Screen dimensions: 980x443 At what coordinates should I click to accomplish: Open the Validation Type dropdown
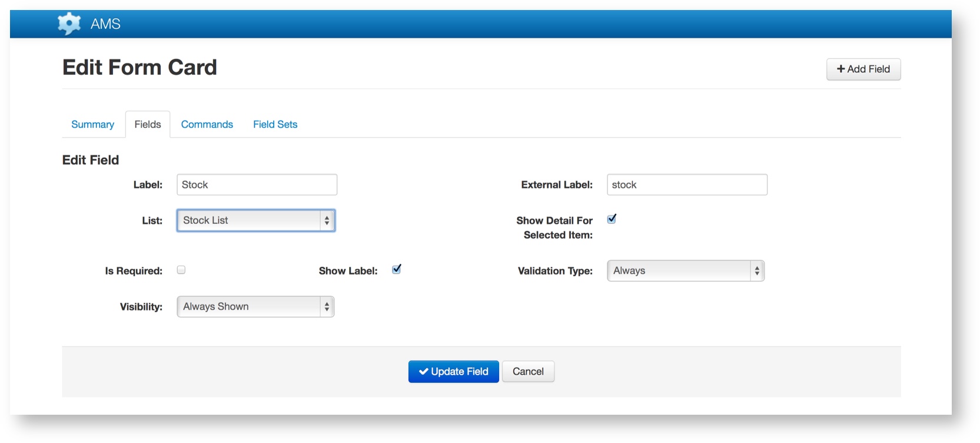[x=686, y=271]
